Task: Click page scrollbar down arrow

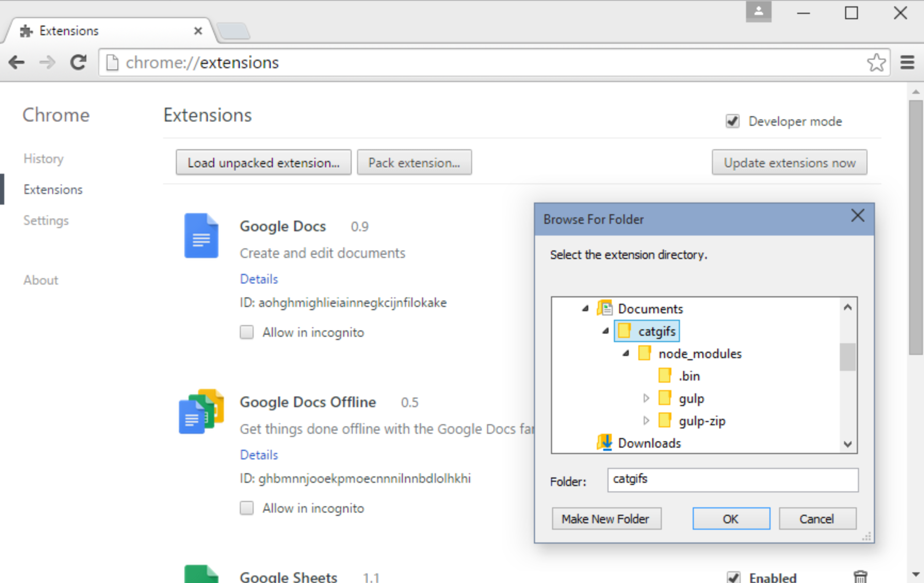Action: 916,574
